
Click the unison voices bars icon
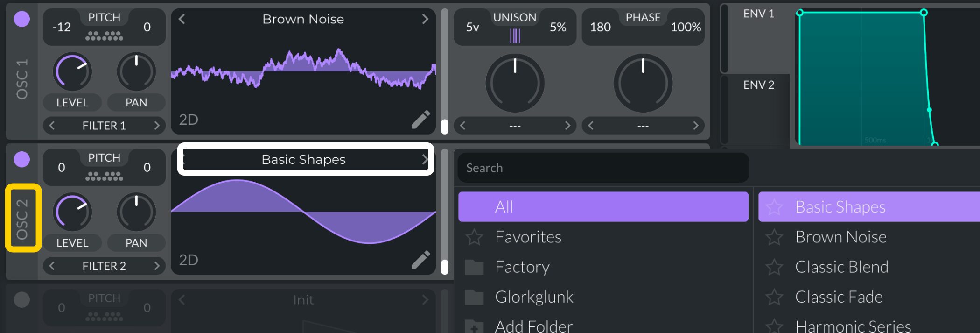[515, 36]
